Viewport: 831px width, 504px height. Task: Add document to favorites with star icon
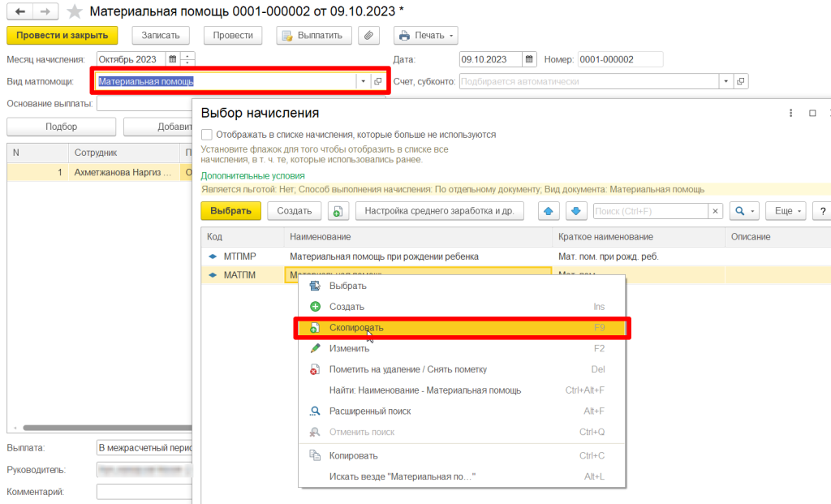coord(74,11)
